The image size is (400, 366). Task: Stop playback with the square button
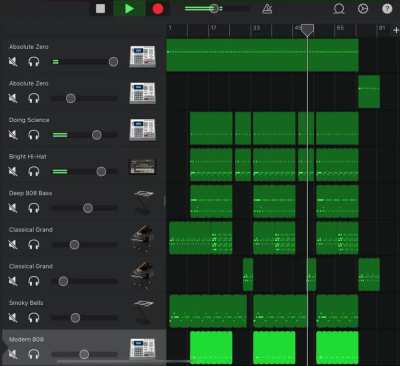(100, 9)
